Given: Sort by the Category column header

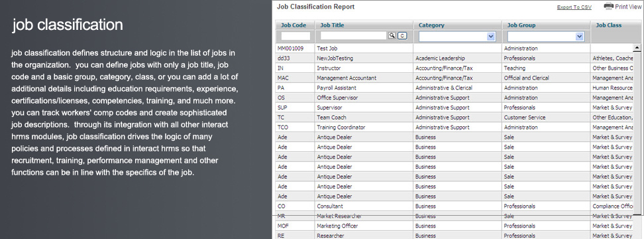Looking at the screenshot, I should (x=431, y=25).
